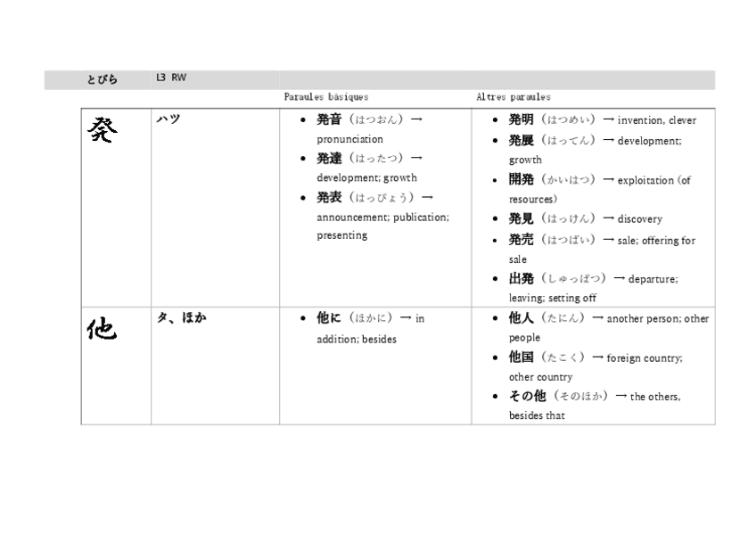This screenshot has width=756, height=534.
Task: Select the L3 RW header text
Action: point(170,78)
